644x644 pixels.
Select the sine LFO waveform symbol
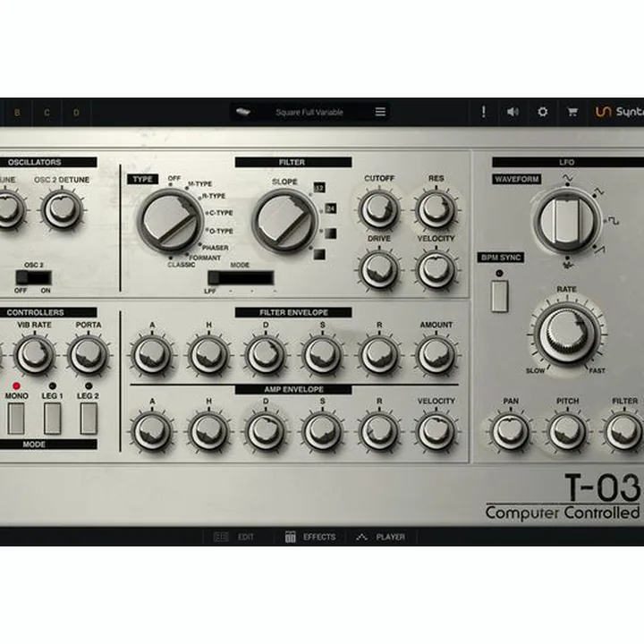(567, 178)
